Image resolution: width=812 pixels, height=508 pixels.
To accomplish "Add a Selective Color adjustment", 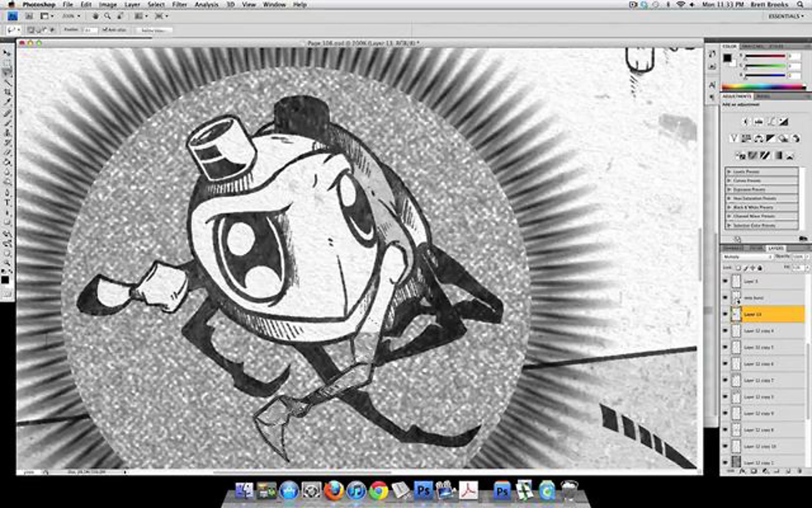I will point(790,155).
